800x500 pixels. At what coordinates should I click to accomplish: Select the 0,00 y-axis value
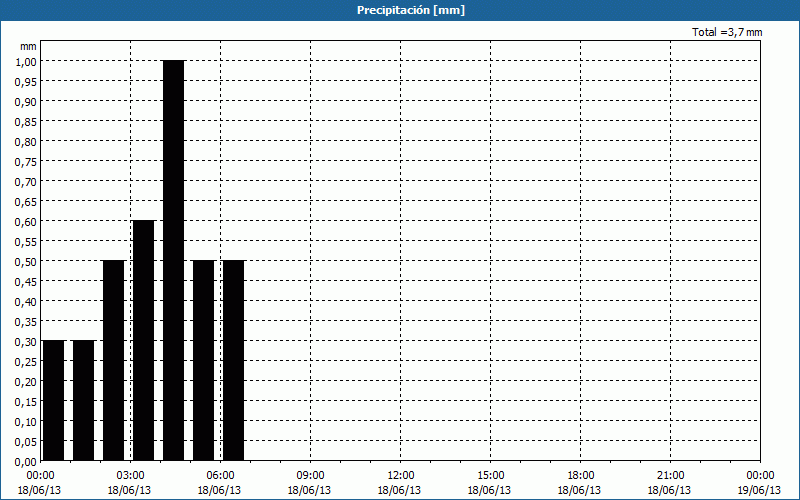pyautogui.click(x=26, y=461)
